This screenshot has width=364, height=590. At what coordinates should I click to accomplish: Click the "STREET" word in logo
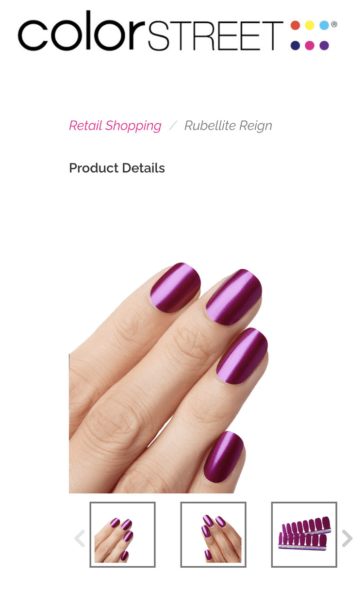215,35
